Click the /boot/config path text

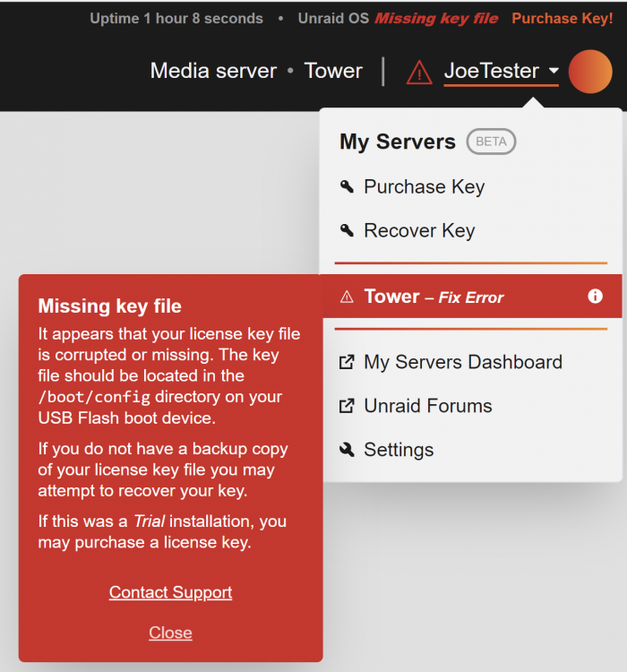[94, 397]
